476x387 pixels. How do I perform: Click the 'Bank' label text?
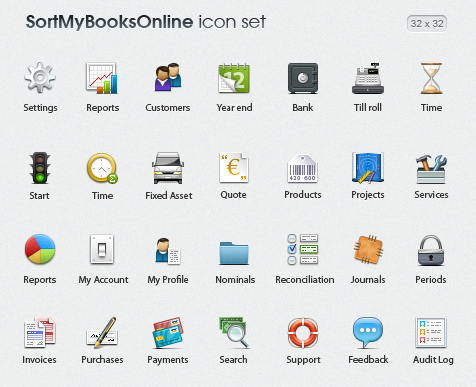click(303, 108)
